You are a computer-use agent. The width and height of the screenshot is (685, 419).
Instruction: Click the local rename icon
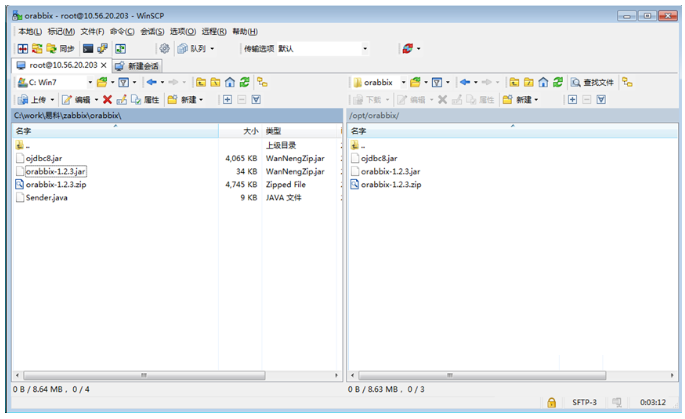click(x=122, y=100)
